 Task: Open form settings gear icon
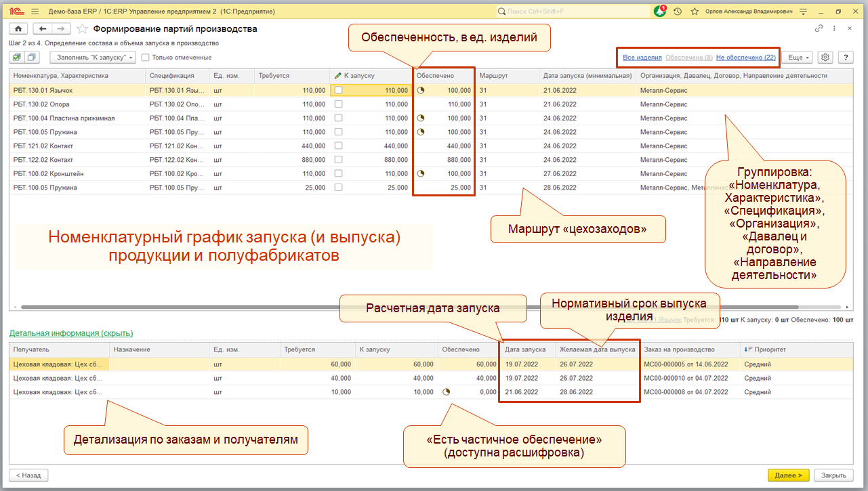(x=825, y=58)
